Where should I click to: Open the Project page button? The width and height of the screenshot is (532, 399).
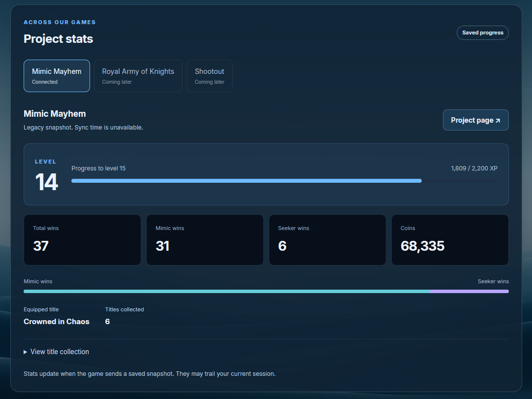click(476, 120)
